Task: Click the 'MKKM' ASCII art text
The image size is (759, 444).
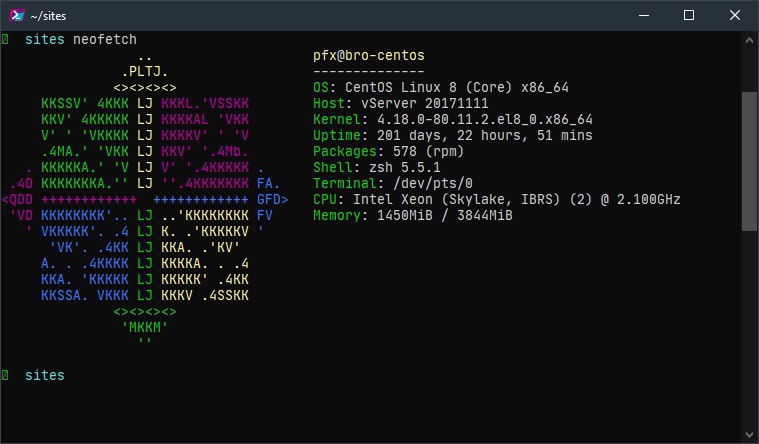Action: 145,327
